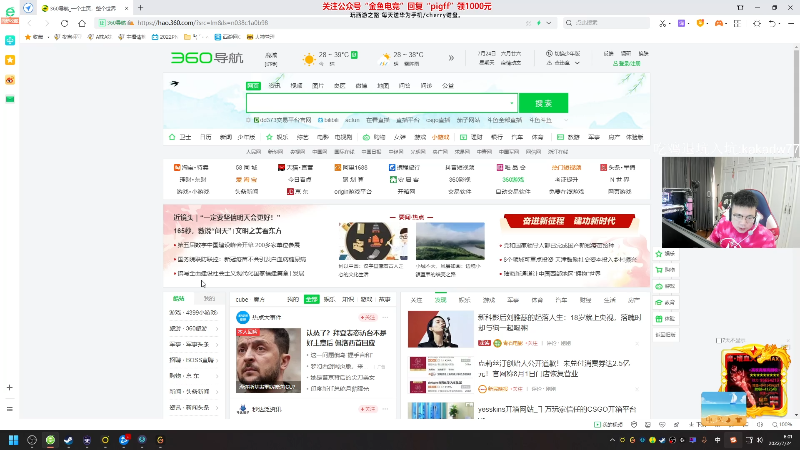Select the 图片 search tab
Screen dimensions: 800x450
pos(318,86)
